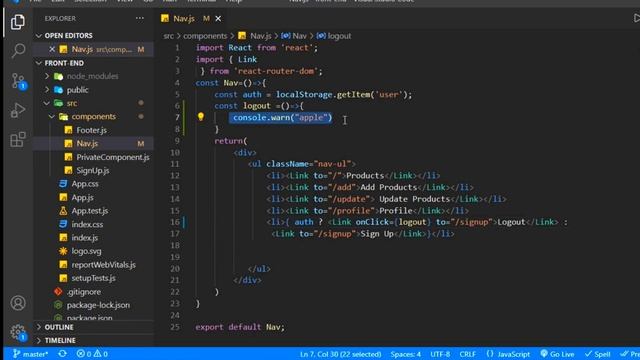Click the selected console.warn("apple") code
This screenshot has height=360, width=640.
pos(282,118)
